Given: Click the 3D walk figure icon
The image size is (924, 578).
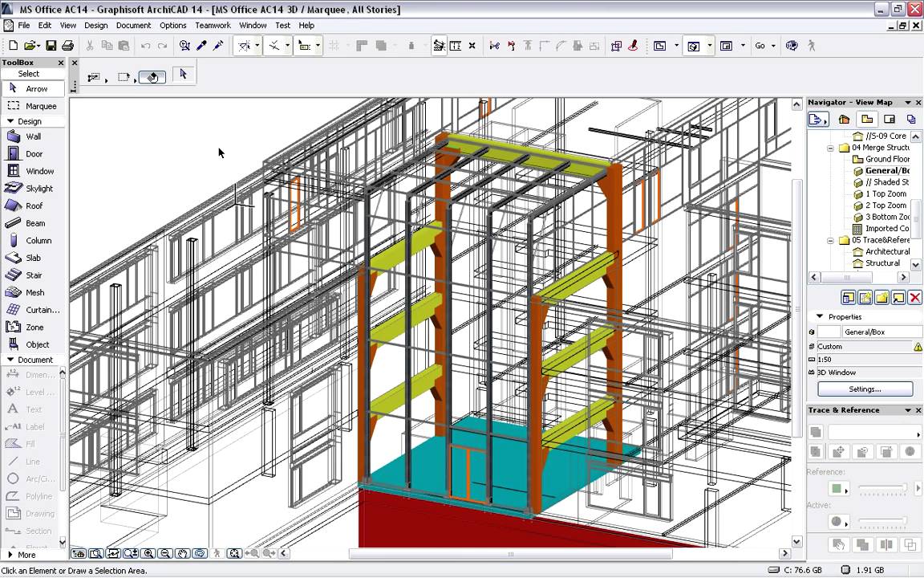Looking at the screenshot, I should click(812, 46).
